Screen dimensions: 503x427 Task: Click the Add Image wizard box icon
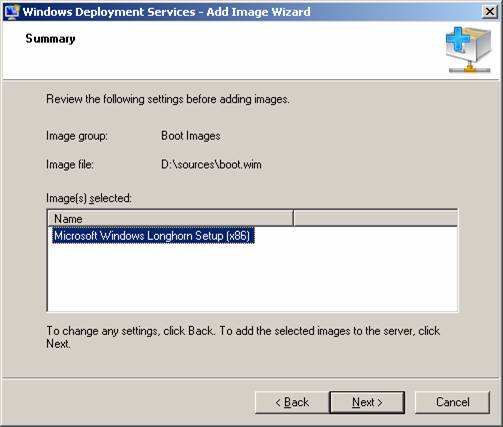[468, 50]
